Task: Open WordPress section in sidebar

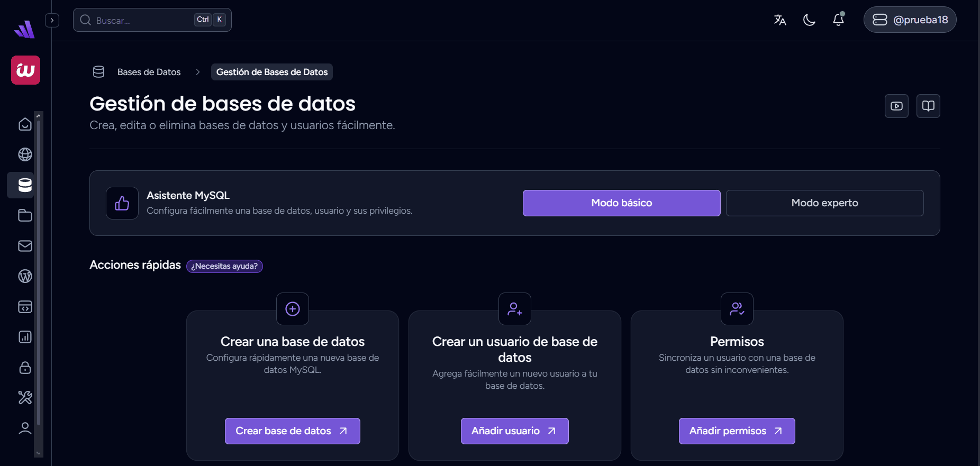Action: tap(25, 276)
